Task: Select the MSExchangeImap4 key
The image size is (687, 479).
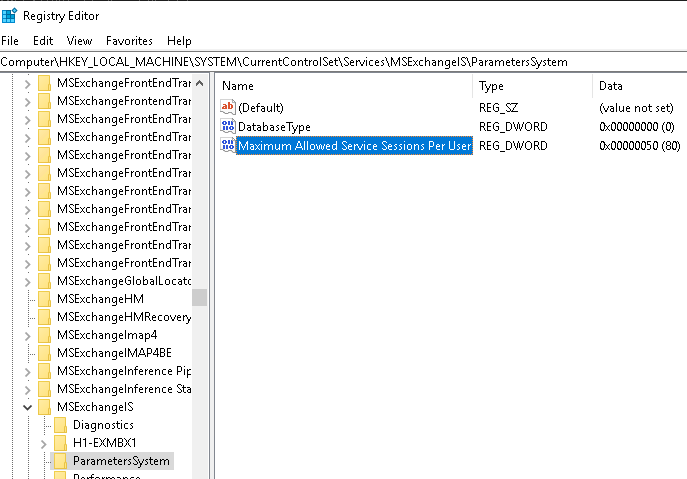Action: click(107, 335)
